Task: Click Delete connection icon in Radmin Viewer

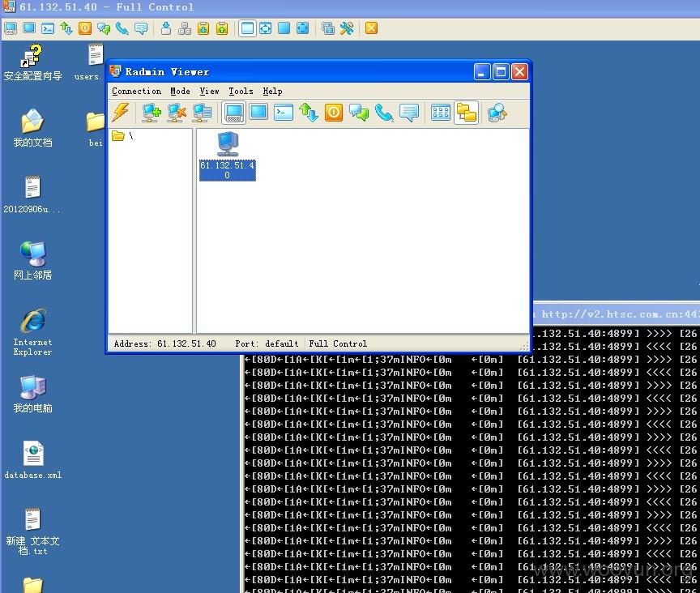Action: [177, 113]
